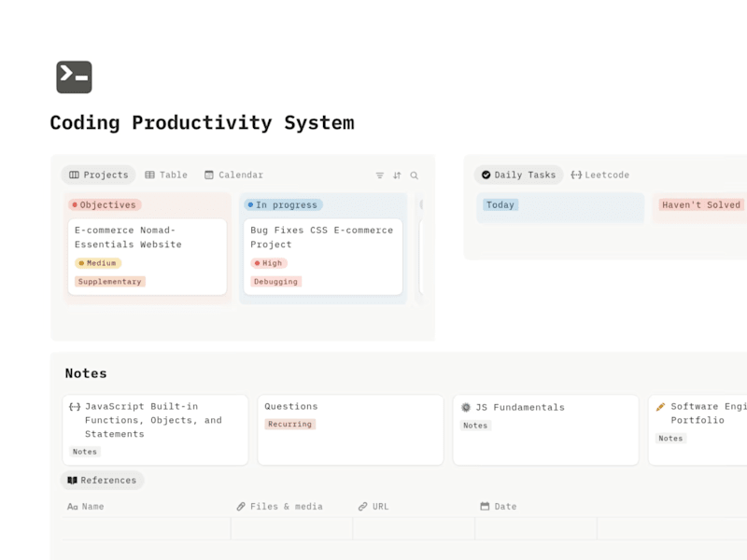Open the JavaScript Built-in Functions note card
747x560 pixels.
[x=155, y=429]
